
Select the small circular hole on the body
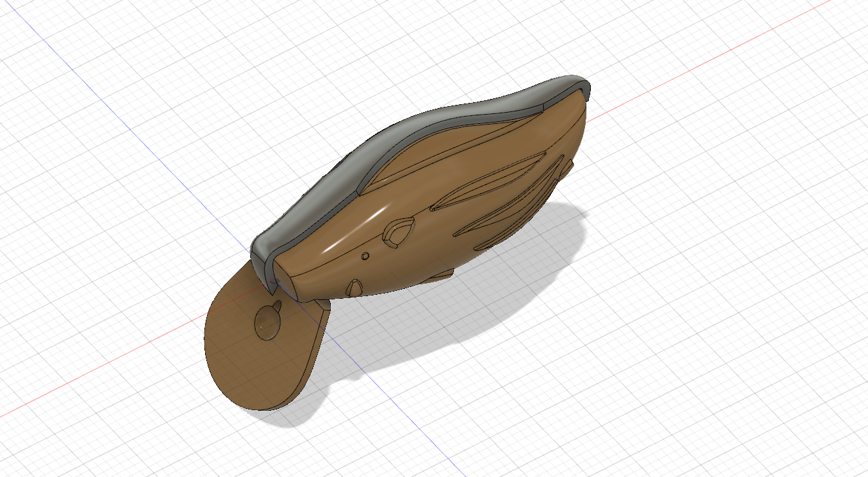366,256
